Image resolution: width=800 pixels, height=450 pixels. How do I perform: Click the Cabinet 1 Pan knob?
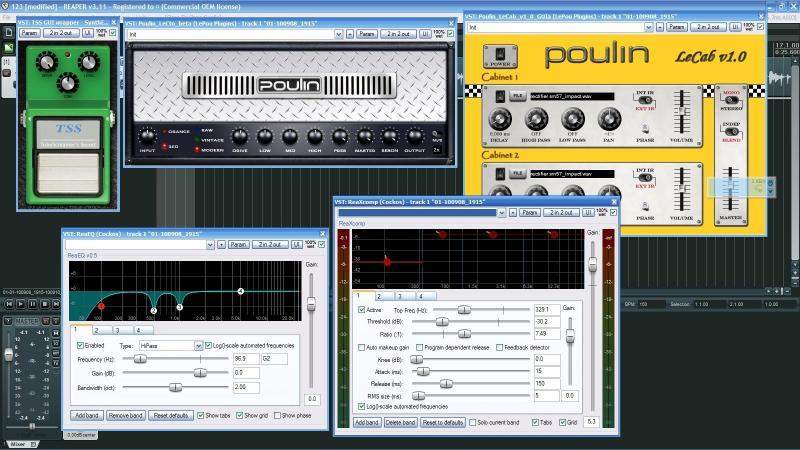(x=607, y=118)
